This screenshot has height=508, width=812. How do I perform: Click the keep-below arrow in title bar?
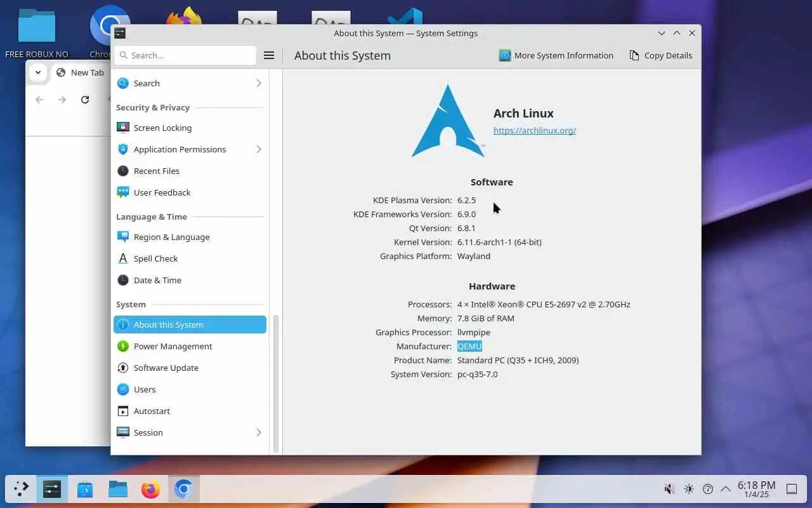click(x=662, y=33)
